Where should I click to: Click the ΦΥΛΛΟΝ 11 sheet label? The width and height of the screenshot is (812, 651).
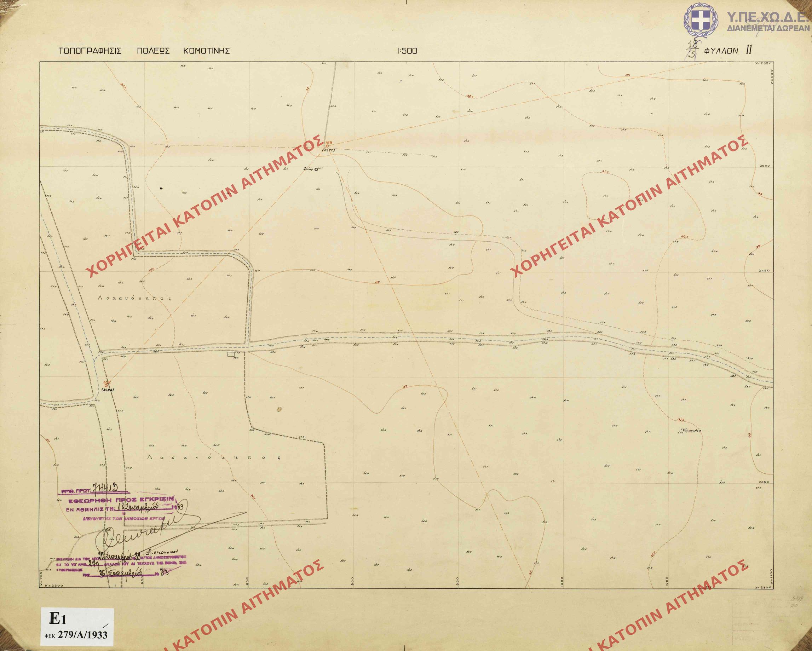point(725,51)
